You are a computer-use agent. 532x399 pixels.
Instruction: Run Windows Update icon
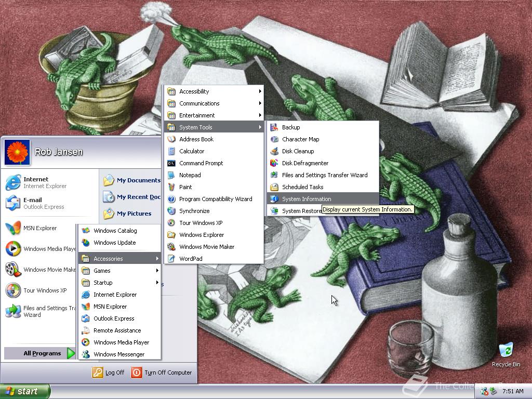(x=86, y=243)
